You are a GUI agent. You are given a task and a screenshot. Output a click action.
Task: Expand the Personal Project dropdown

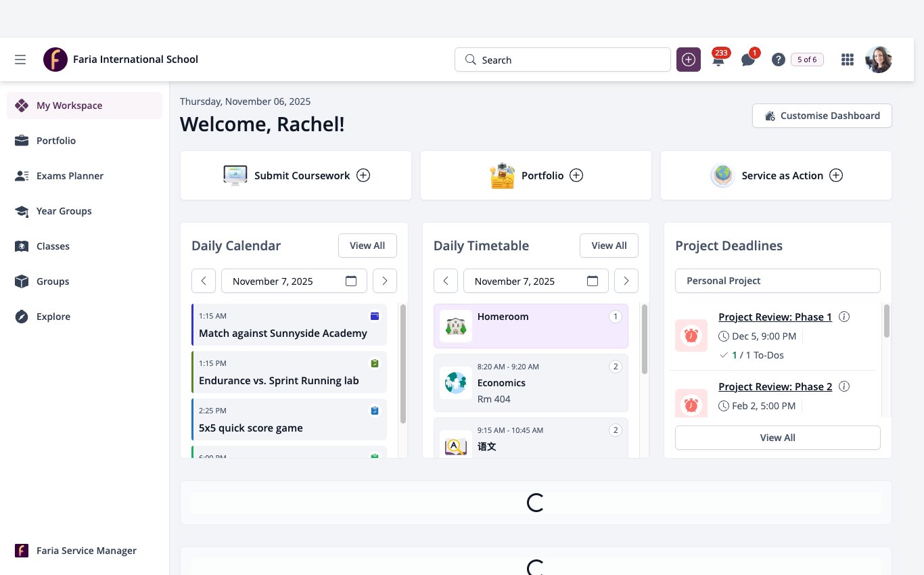click(778, 281)
